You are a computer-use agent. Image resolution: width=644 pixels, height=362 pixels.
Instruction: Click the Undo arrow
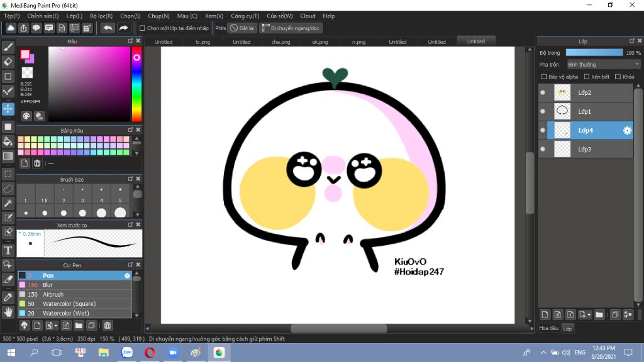(x=108, y=28)
